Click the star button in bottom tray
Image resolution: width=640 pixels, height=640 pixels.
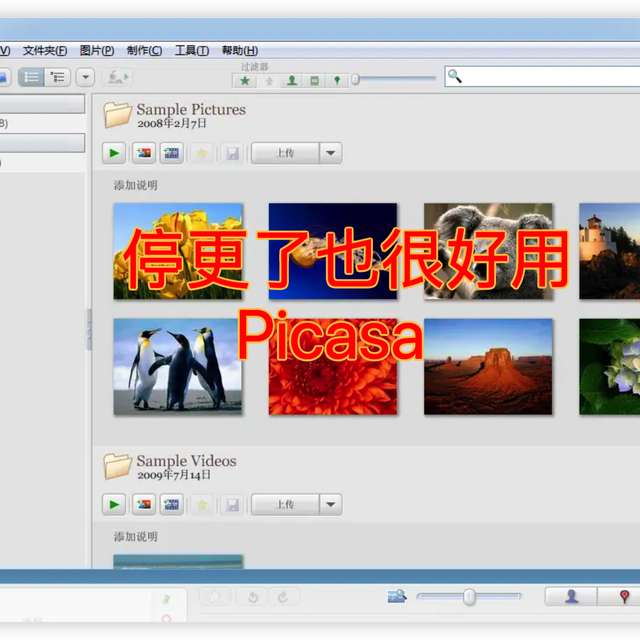tap(215, 598)
